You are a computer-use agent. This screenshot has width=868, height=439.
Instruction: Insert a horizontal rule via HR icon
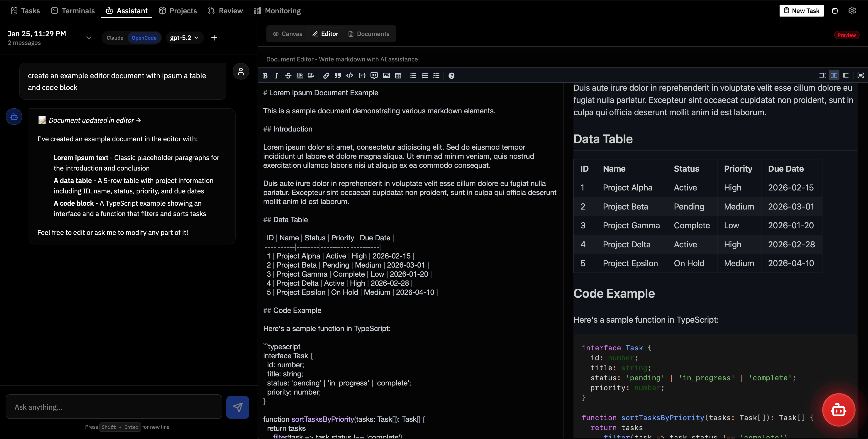[299, 76]
